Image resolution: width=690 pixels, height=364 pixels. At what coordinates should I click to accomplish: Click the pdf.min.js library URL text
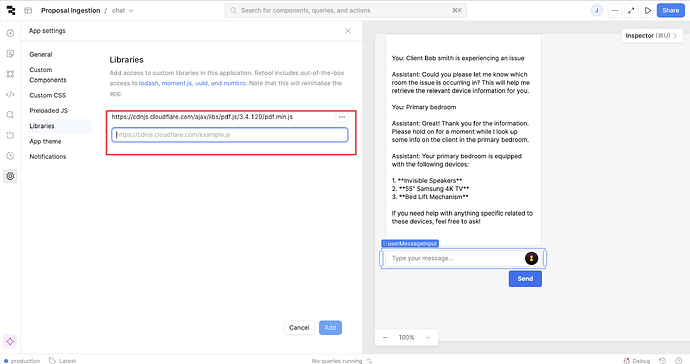tap(202, 117)
